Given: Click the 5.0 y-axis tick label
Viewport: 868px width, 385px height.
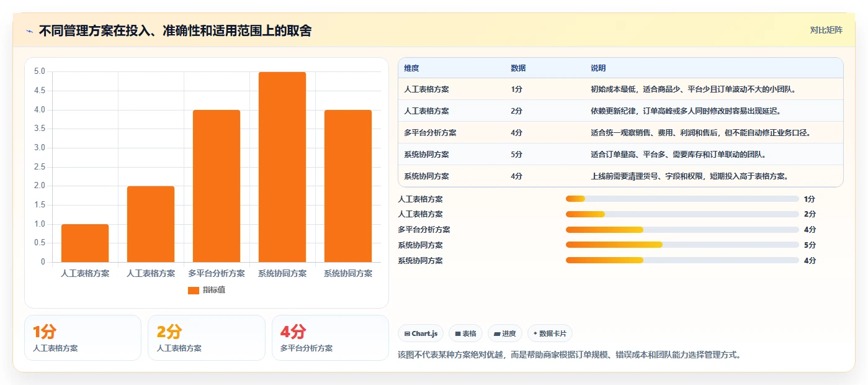Looking at the screenshot, I should [40, 71].
